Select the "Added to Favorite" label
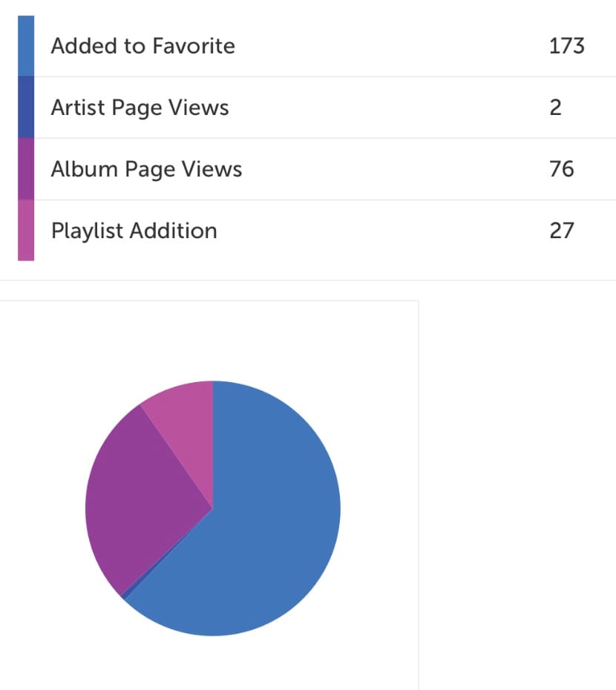This screenshot has width=616, height=690. click(142, 46)
